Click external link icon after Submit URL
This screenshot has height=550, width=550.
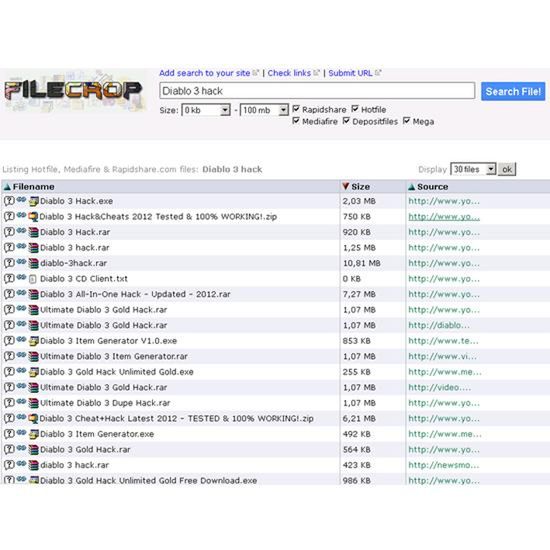(x=378, y=73)
